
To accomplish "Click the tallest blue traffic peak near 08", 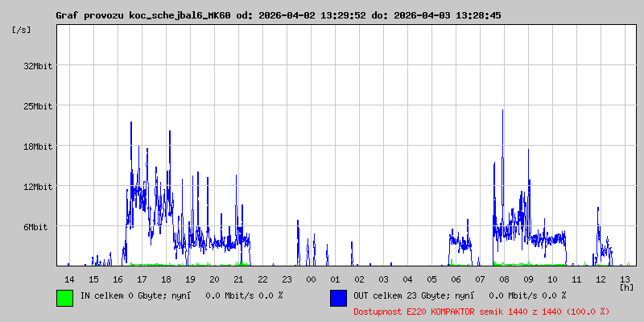I will tap(502, 113).
